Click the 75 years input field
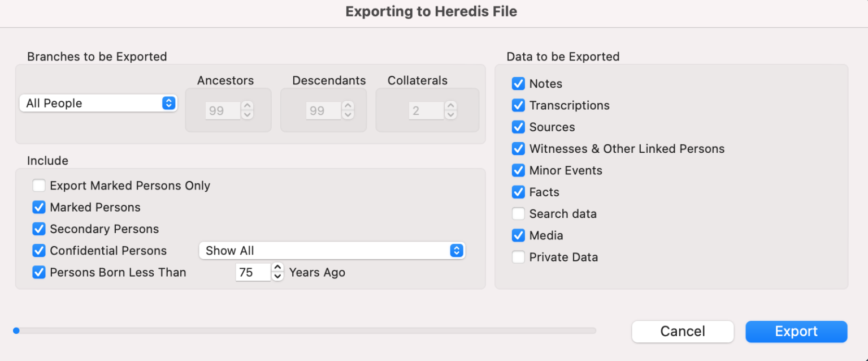Screen dimensions: 868x361 coord(253,272)
